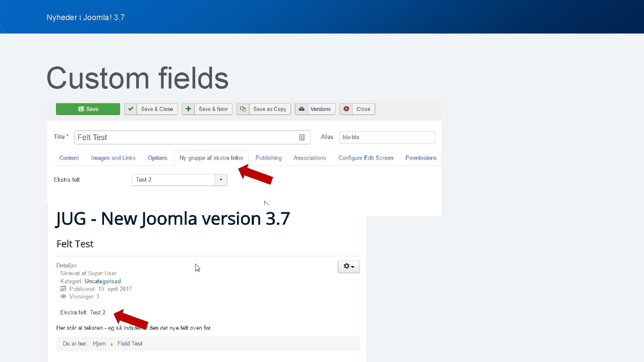Click the Alias field containing bla-bla

click(387, 137)
